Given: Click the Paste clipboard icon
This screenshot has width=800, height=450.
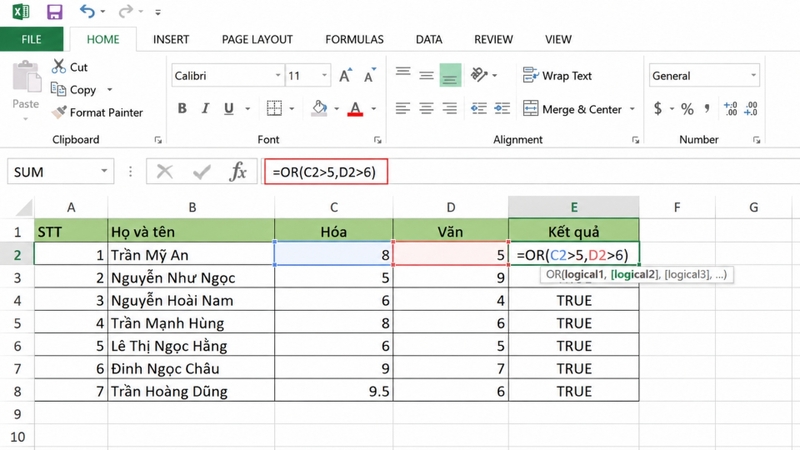Looking at the screenshot, I should [27, 77].
